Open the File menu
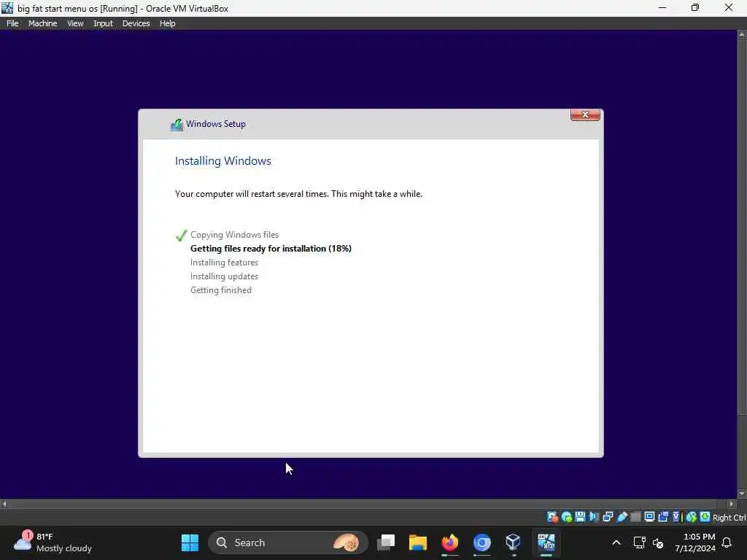 (x=12, y=23)
